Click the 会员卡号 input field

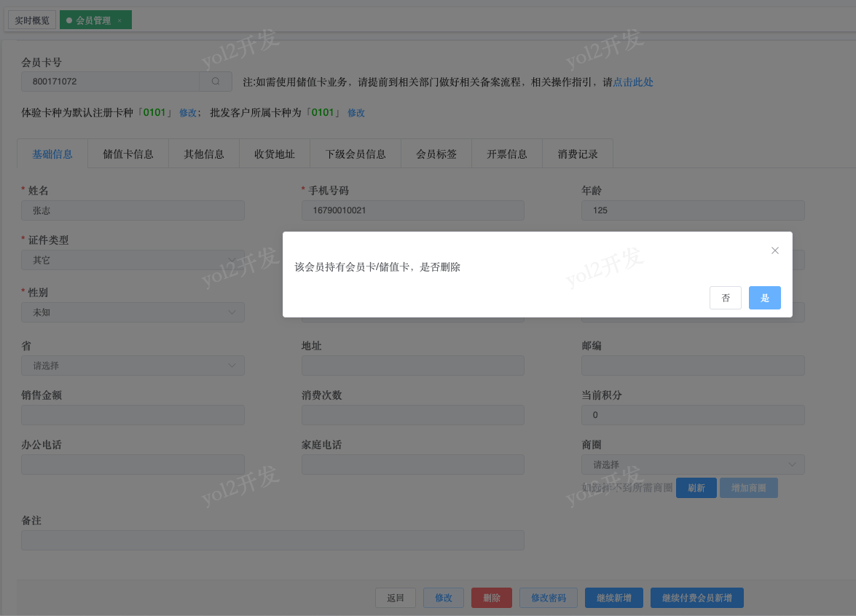point(110,82)
